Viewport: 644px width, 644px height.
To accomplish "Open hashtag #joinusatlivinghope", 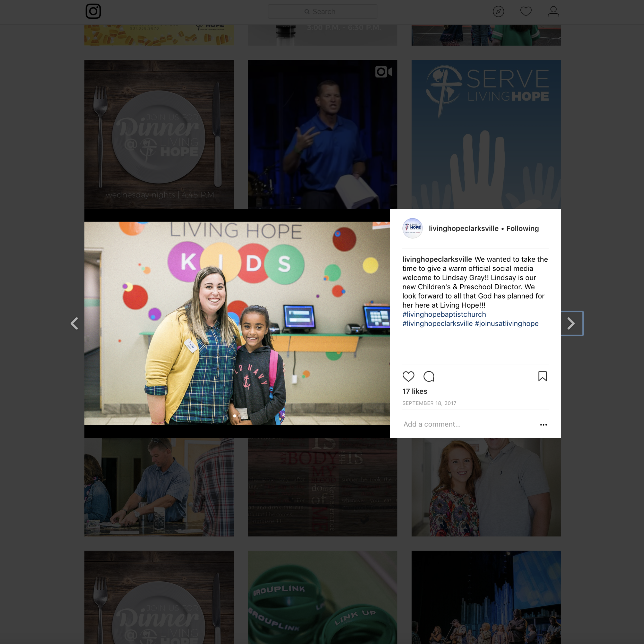I will tap(506, 323).
